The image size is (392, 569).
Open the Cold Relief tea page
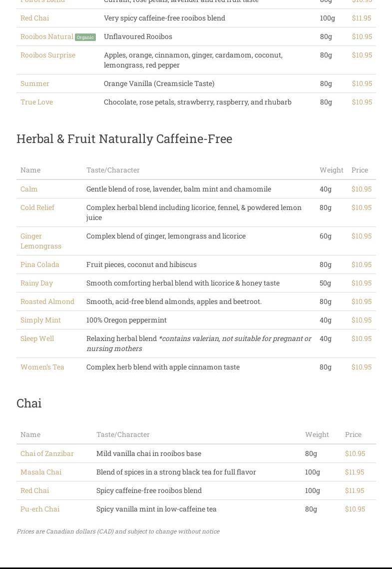(x=37, y=207)
